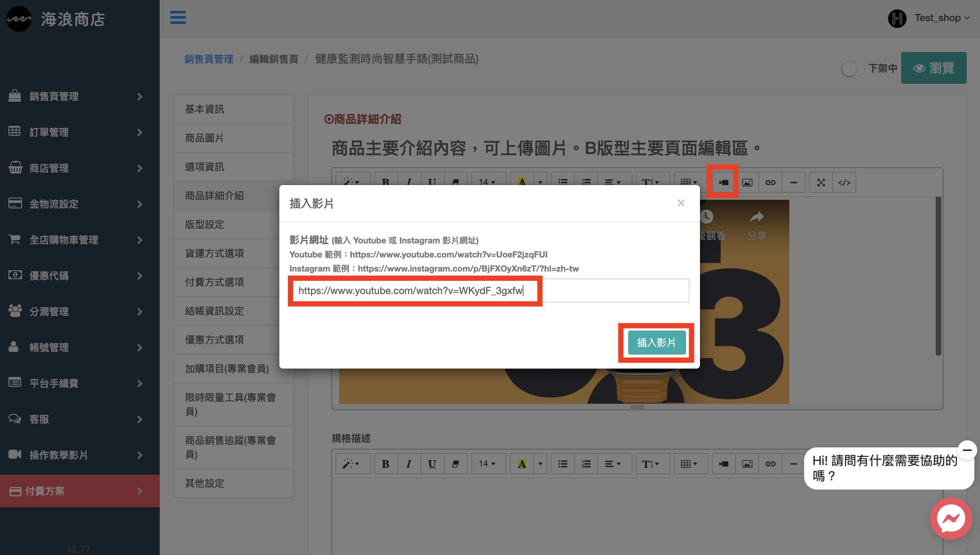Select 其他設定 tab

click(234, 483)
